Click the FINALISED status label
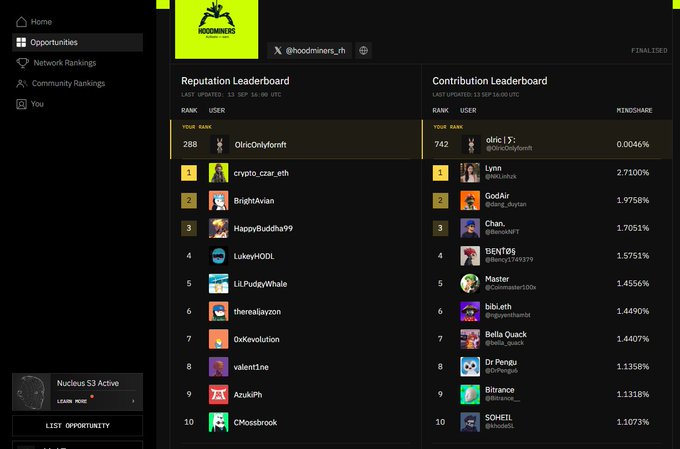This screenshot has height=449, width=680. point(649,51)
